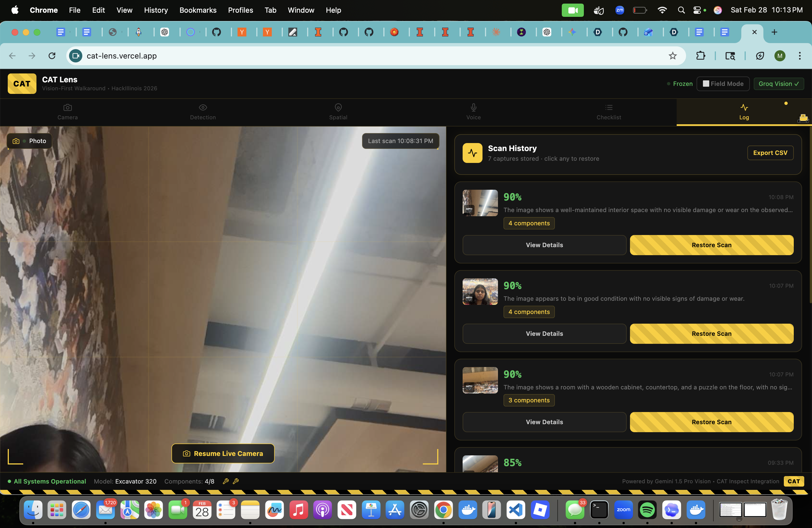Open the Bookmarks menu
The height and width of the screenshot is (528, 812).
[x=197, y=10]
